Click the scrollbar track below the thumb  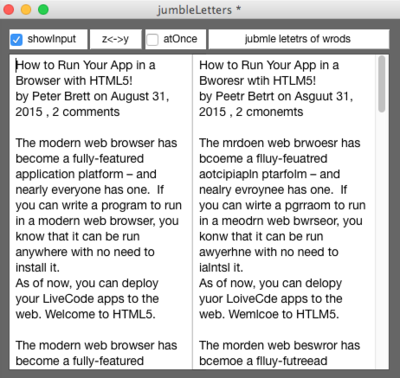point(382,240)
